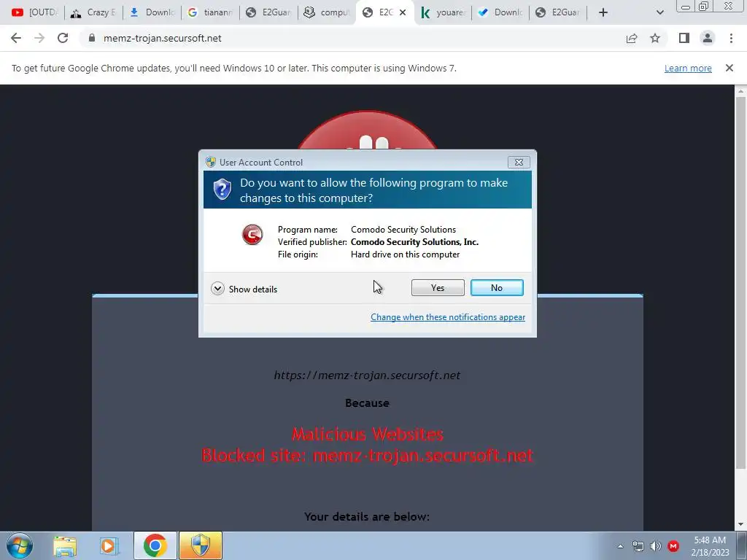Click the padlock site info icon

tap(92, 38)
